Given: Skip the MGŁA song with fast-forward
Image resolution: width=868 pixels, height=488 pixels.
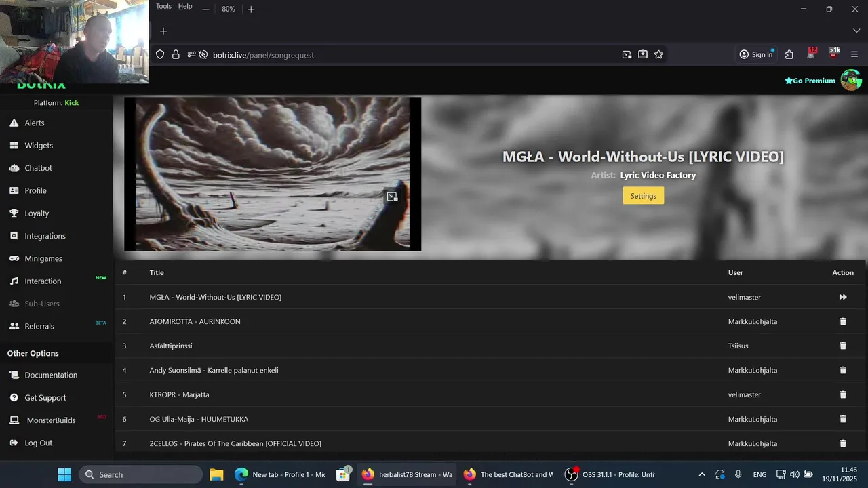Looking at the screenshot, I should (x=843, y=297).
